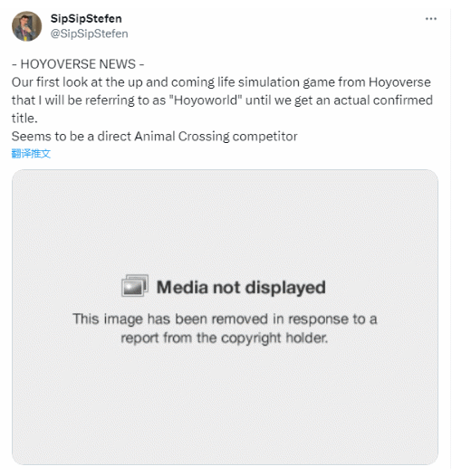The width and height of the screenshot is (452, 476).
Task: Click the "Animal Crossing" phrase in tweet
Action: click(181, 137)
